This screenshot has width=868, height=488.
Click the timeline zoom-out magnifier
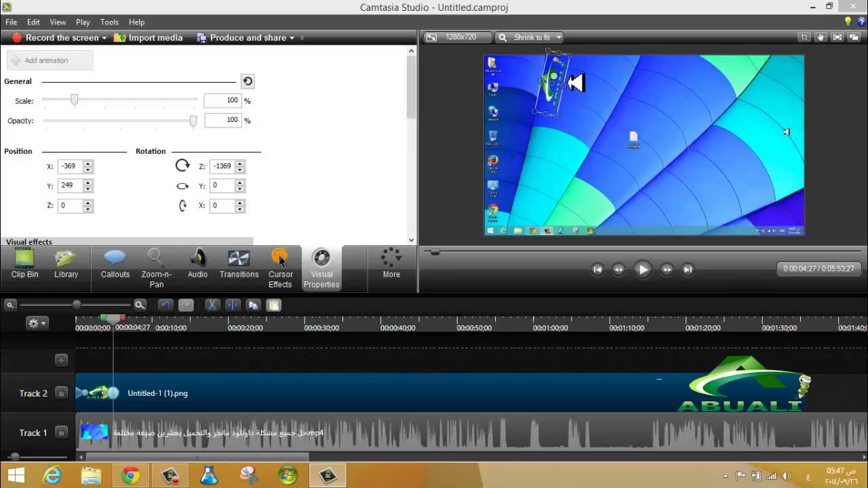(10, 305)
